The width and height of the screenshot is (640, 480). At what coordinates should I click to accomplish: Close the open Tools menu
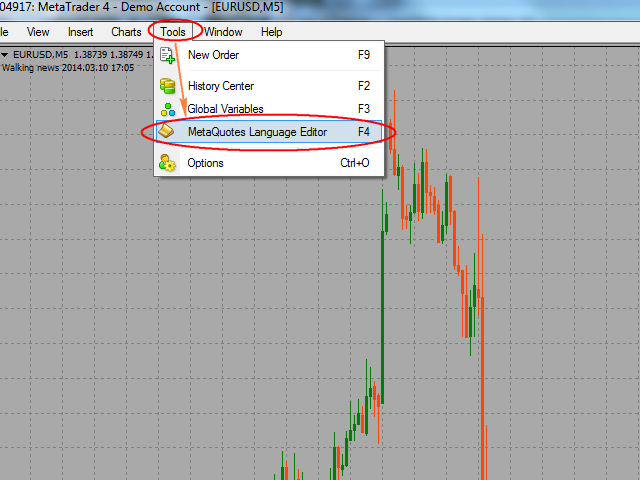click(173, 32)
